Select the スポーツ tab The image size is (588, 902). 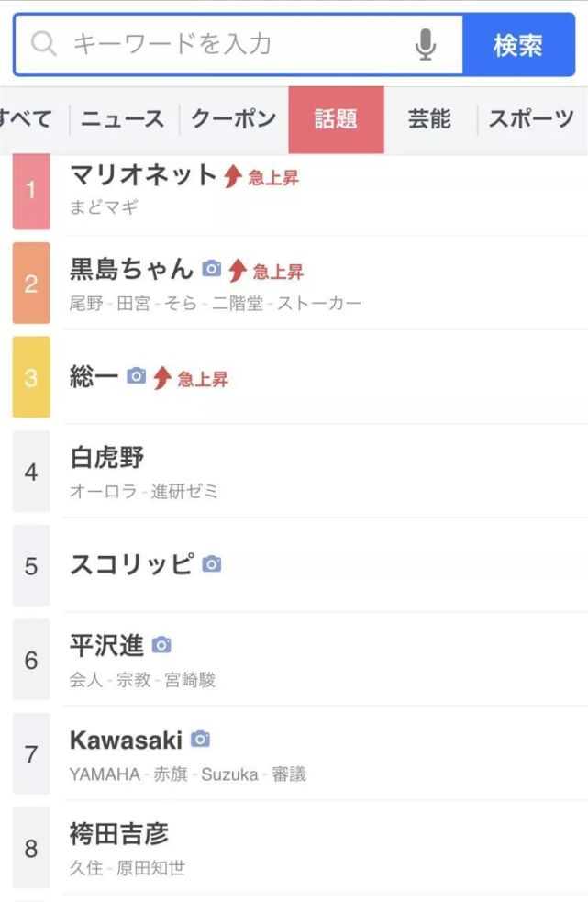tap(529, 117)
